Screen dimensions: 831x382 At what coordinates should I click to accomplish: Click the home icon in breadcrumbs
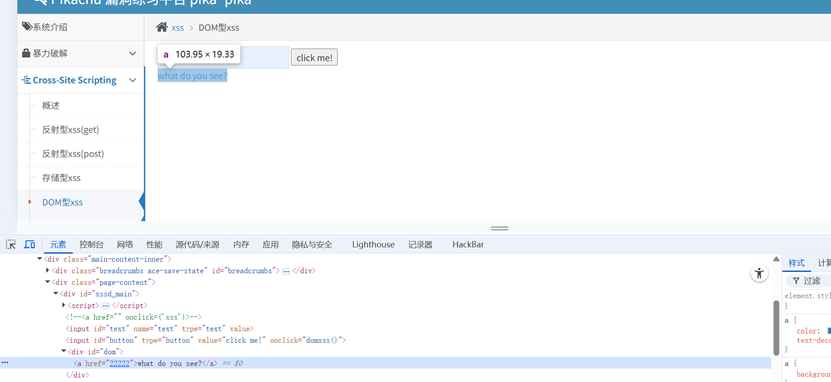tap(162, 27)
